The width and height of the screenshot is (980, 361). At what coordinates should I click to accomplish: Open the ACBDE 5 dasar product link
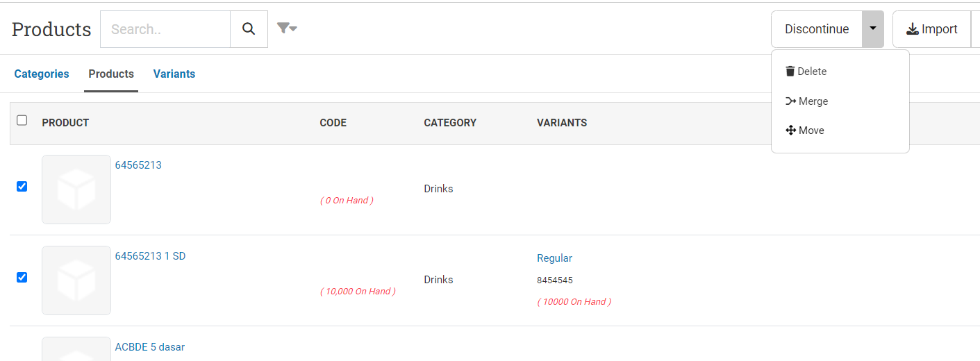[x=150, y=347]
